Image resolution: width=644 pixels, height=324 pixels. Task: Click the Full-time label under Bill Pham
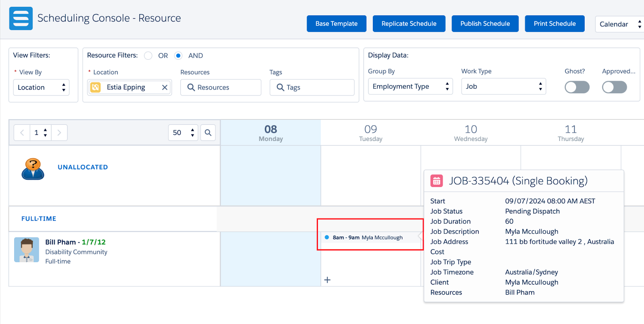58,261
